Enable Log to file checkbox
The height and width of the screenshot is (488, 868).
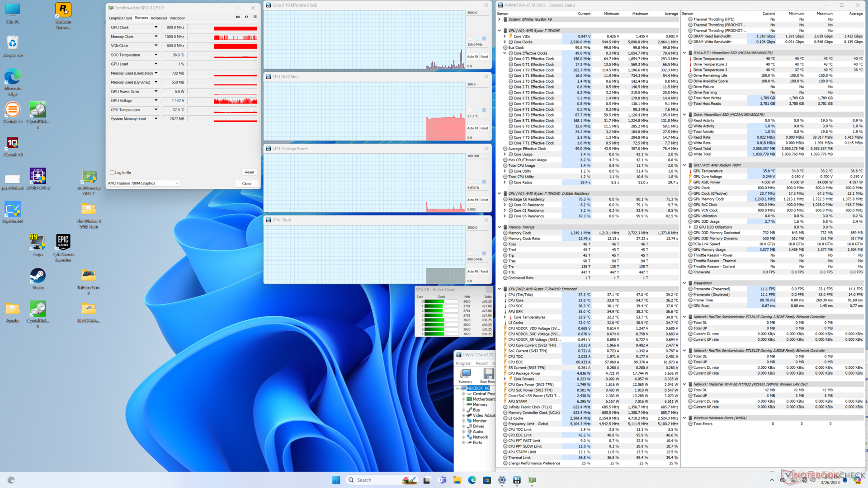pos(112,173)
